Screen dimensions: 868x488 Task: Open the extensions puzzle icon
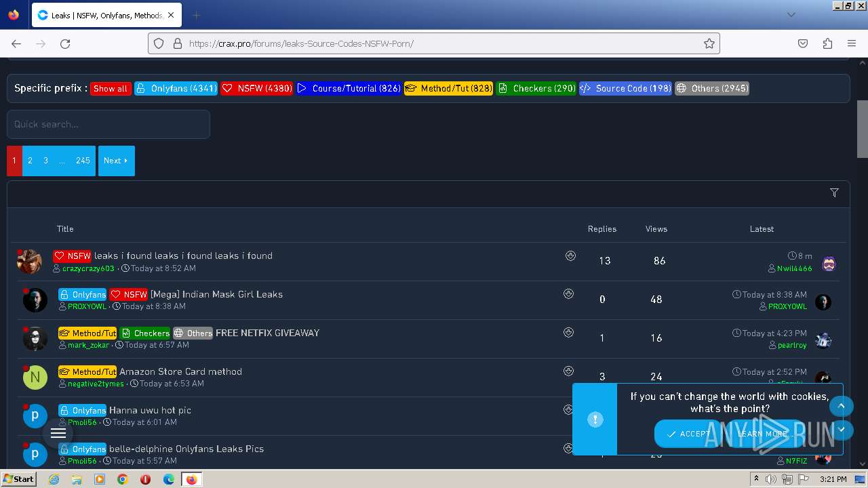[x=827, y=43]
